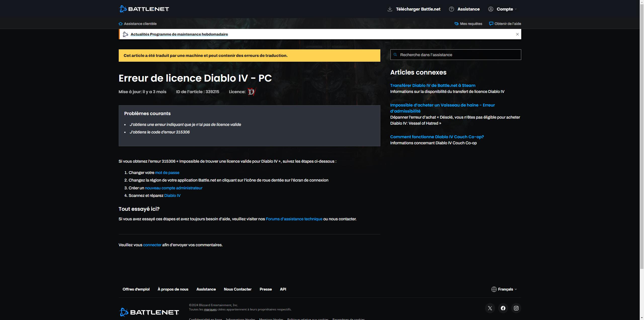Open the Assistance menu in header

468,9
